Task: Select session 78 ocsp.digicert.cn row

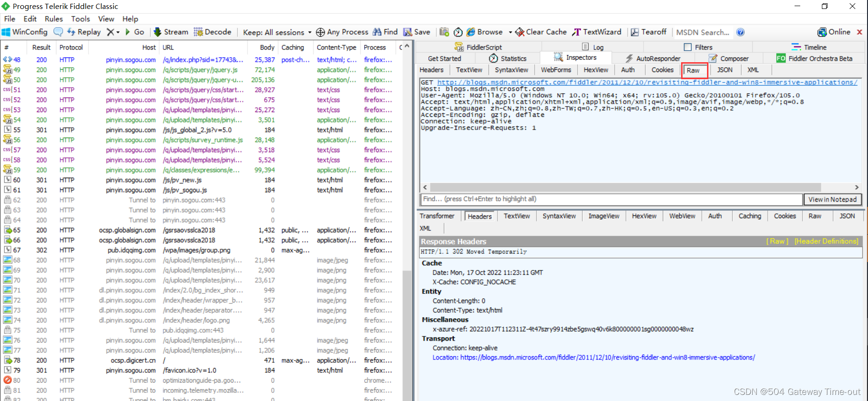Action: pos(201,360)
